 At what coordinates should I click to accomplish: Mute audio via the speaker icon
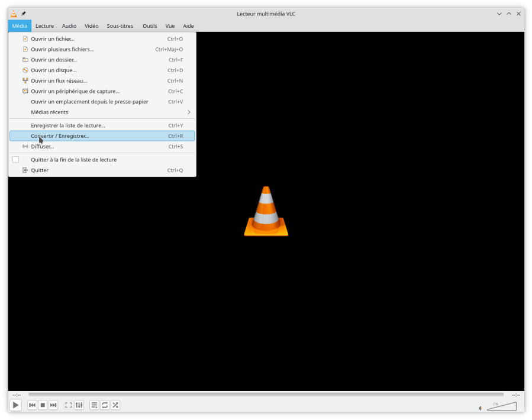tap(481, 408)
